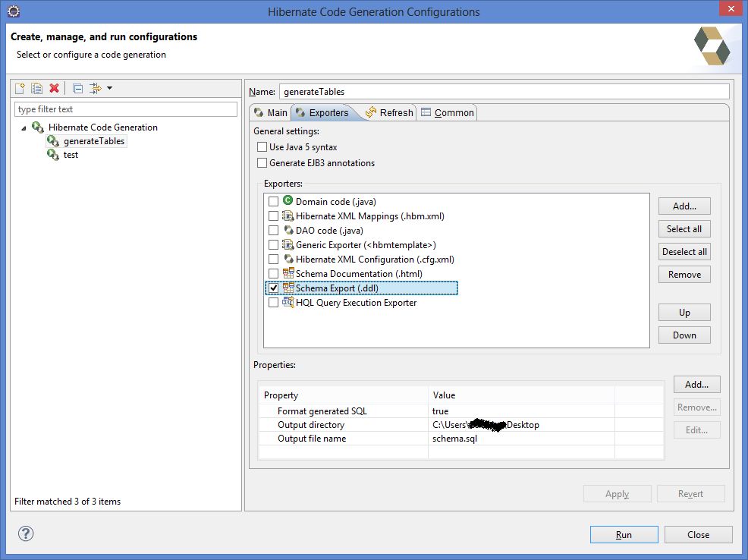Focus the type filter text field
748x560 pixels.
126,109
